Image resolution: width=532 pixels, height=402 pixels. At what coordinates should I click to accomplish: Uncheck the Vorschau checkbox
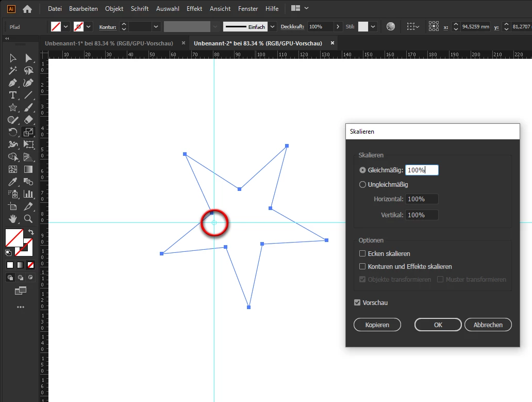(357, 302)
